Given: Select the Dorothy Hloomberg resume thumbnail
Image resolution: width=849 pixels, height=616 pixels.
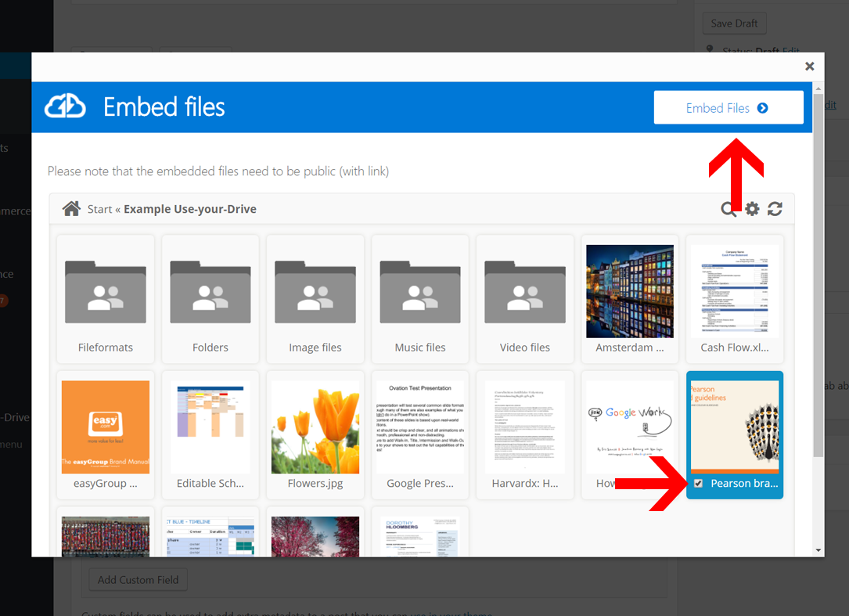Looking at the screenshot, I should point(420,536).
